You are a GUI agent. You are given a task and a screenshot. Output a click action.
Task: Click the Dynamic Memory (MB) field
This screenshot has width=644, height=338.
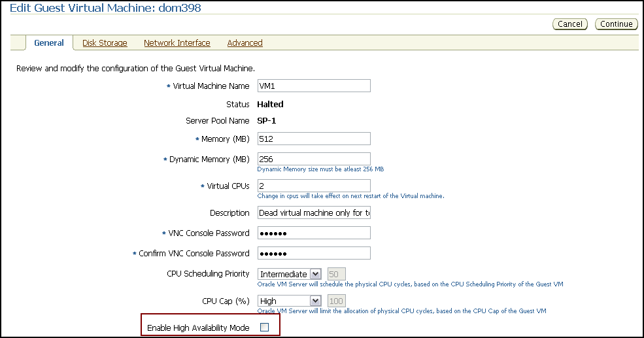[x=314, y=159]
